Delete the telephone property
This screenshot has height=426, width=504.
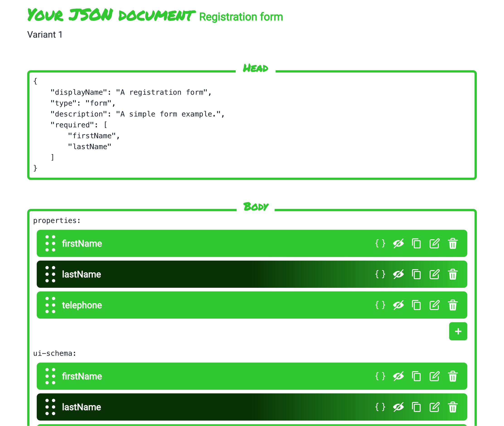tap(453, 305)
